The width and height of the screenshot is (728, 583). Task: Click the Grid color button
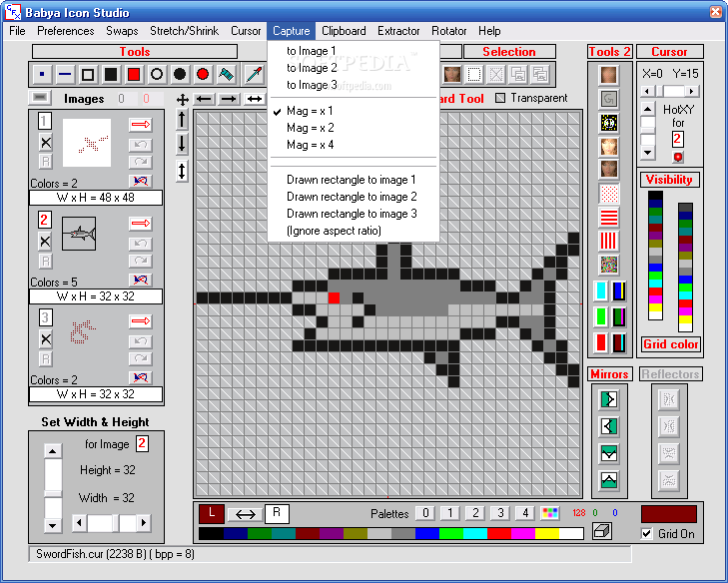click(671, 344)
